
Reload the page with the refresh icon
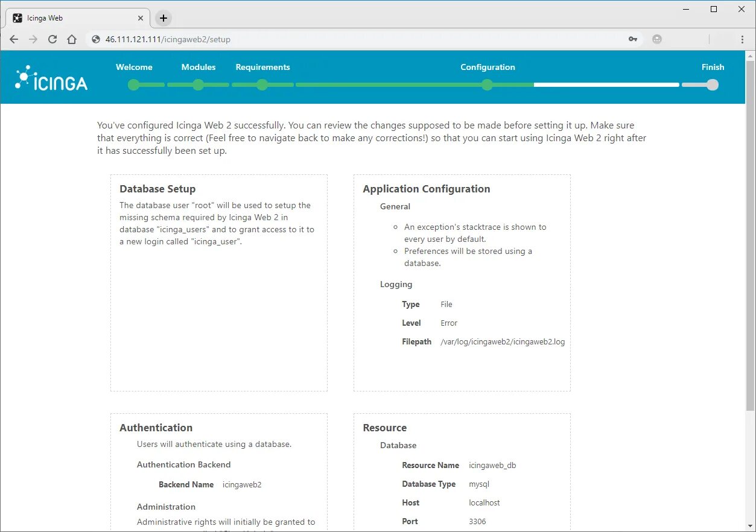click(x=52, y=39)
